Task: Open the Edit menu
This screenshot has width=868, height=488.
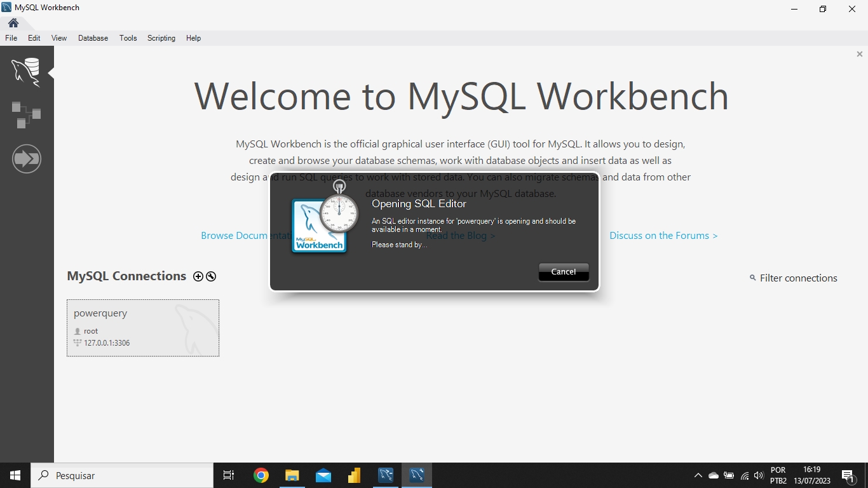Action: click(x=34, y=38)
